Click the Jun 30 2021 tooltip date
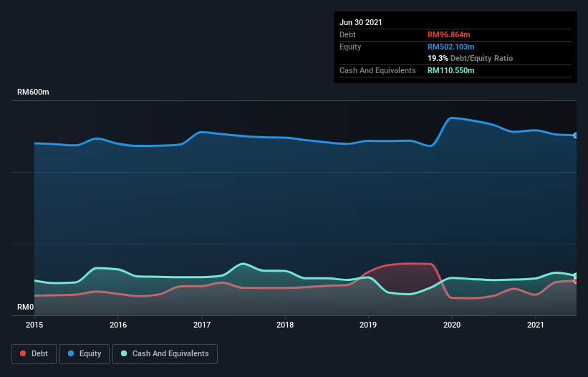 (361, 22)
